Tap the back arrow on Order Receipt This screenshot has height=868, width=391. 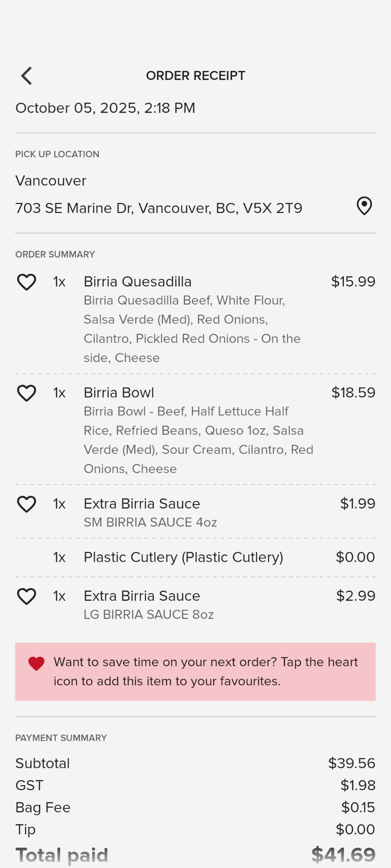click(x=27, y=76)
